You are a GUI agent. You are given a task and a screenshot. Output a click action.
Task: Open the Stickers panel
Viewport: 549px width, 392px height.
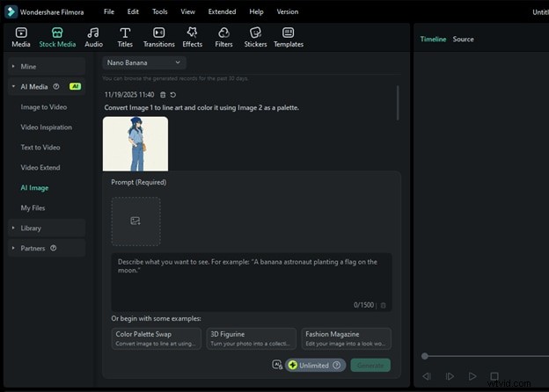(x=255, y=38)
